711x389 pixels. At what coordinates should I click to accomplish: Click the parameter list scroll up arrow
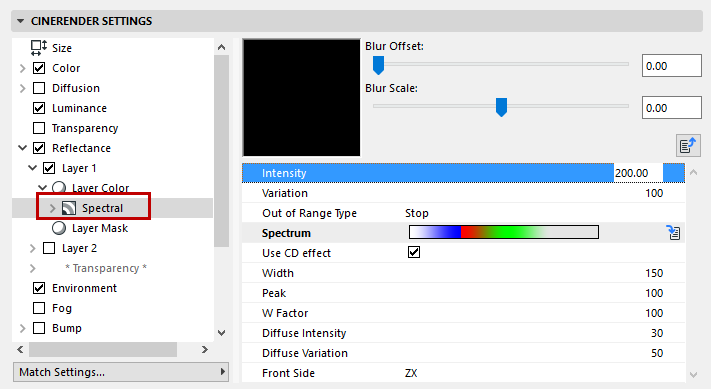(693, 172)
